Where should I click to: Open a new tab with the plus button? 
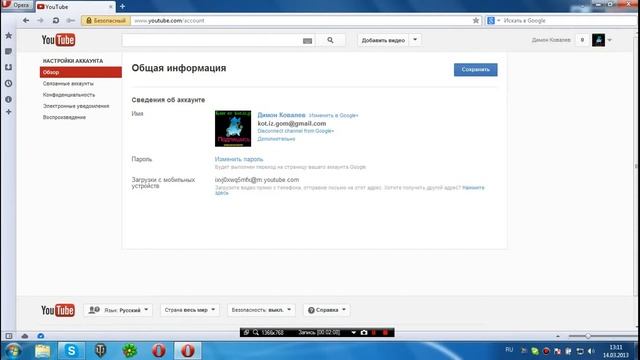122,7
